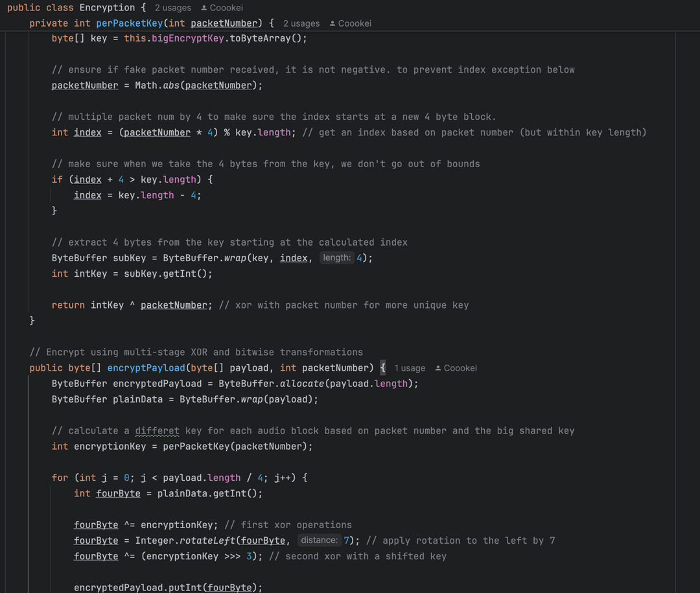Click the fourByte variable in the loop
Screen dimensions: 700x593
pos(118,493)
